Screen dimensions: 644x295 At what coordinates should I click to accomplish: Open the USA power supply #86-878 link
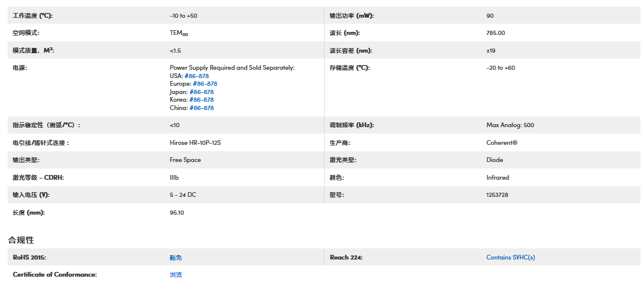(196, 76)
